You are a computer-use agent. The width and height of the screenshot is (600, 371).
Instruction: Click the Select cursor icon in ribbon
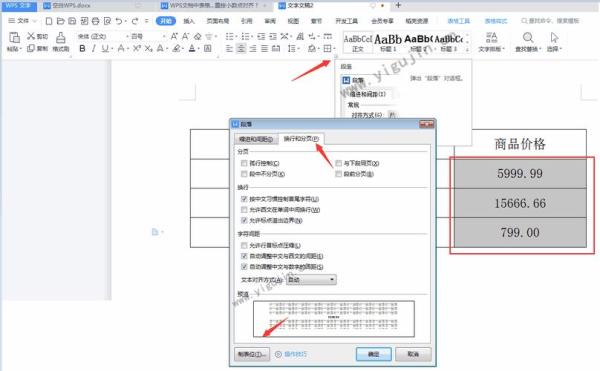pos(554,37)
